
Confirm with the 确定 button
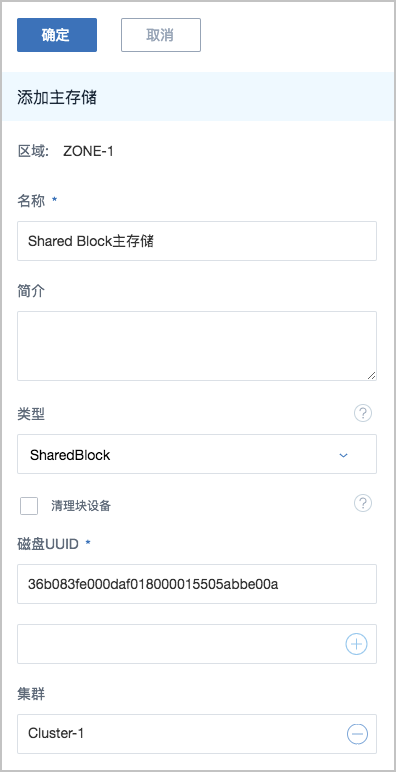57,35
